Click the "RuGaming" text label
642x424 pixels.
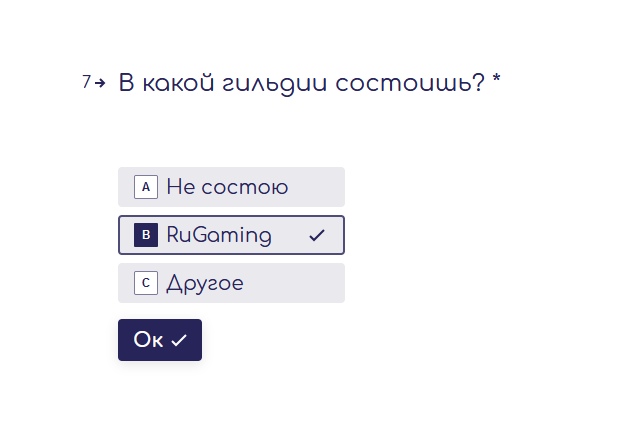click(218, 235)
